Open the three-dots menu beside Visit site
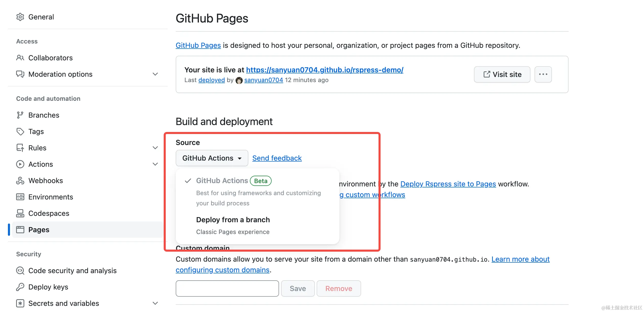 click(x=543, y=74)
